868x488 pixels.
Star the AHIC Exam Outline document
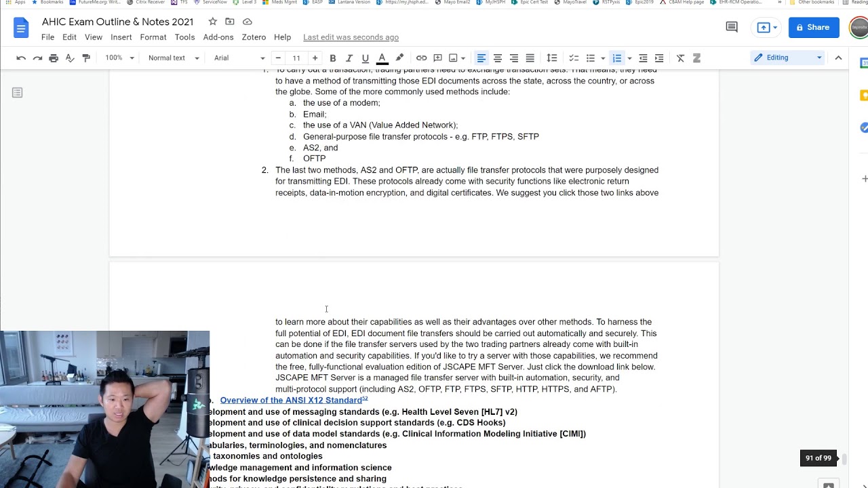point(213,22)
